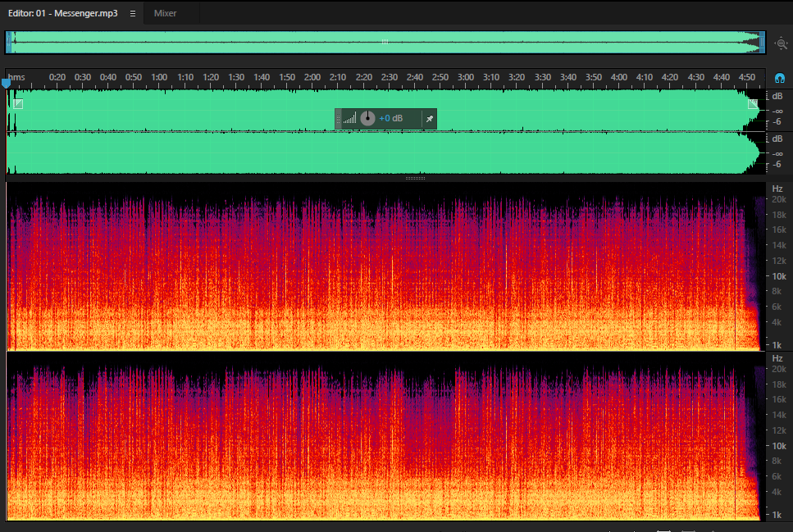The image size is (793, 532).
Task: Click the 4:50 label on the time ruler
Action: (746, 77)
